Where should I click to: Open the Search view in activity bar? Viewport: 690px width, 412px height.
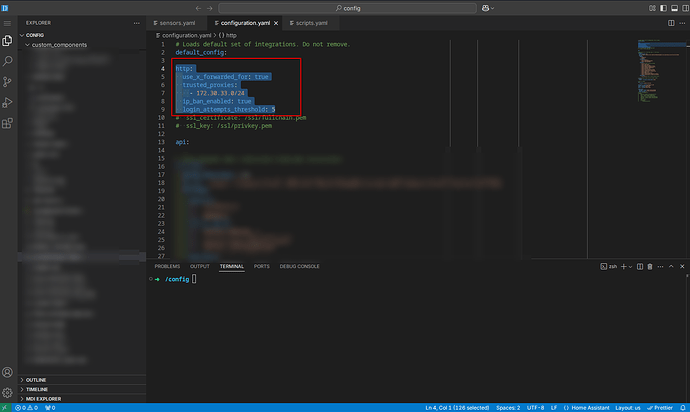tap(7, 61)
